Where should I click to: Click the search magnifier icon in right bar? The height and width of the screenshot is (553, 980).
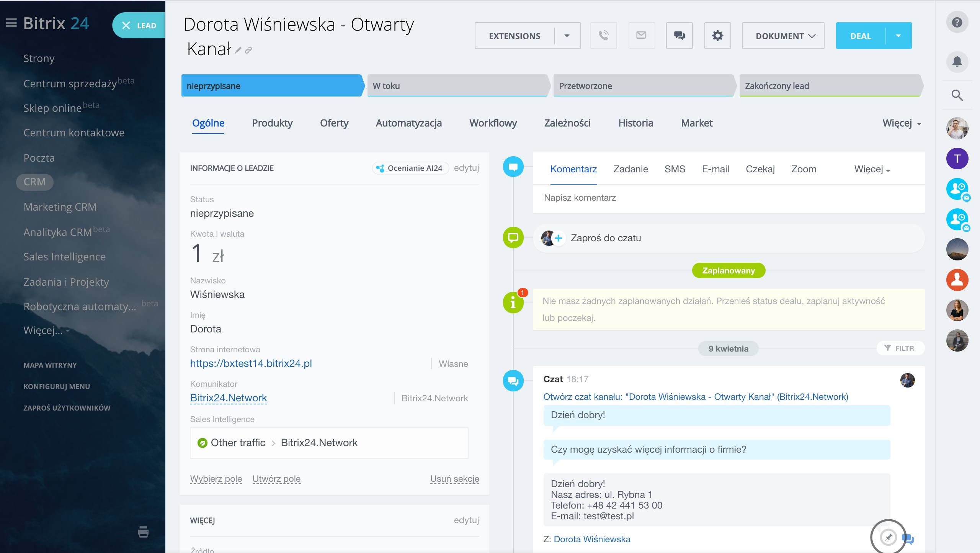[x=957, y=95]
